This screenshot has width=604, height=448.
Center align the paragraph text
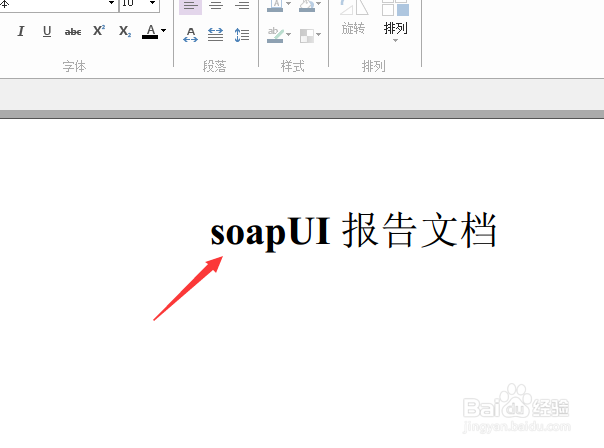tap(216, 5)
